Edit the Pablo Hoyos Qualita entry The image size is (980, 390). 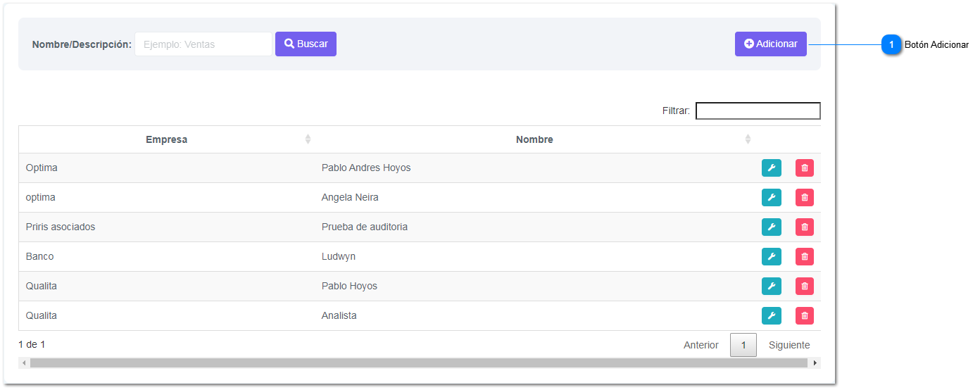(771, 287)
